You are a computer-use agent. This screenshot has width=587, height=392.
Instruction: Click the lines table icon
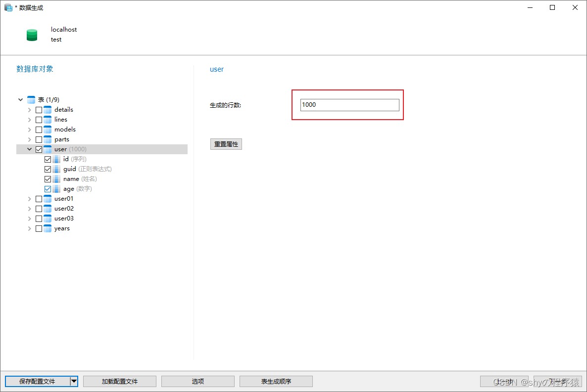(48, 119)
